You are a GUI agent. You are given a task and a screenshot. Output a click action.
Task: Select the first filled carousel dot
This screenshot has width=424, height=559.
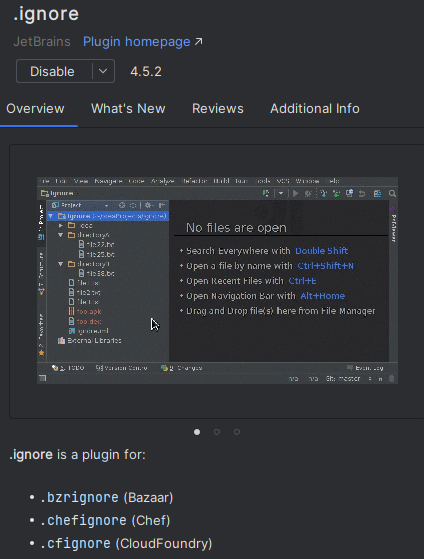coord(197,432)
